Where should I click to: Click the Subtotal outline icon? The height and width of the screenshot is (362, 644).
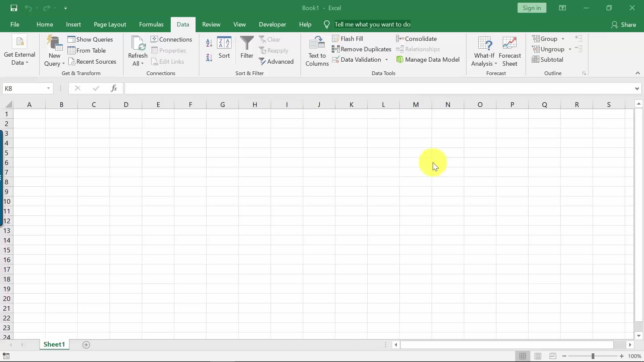click(x=547, y=60)
